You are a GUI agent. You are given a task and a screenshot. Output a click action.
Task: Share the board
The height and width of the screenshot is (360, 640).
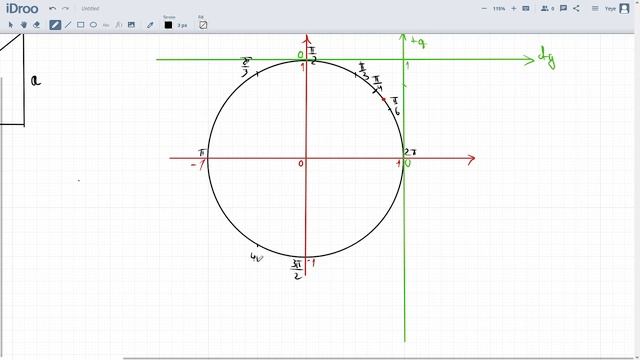[576, 9]
